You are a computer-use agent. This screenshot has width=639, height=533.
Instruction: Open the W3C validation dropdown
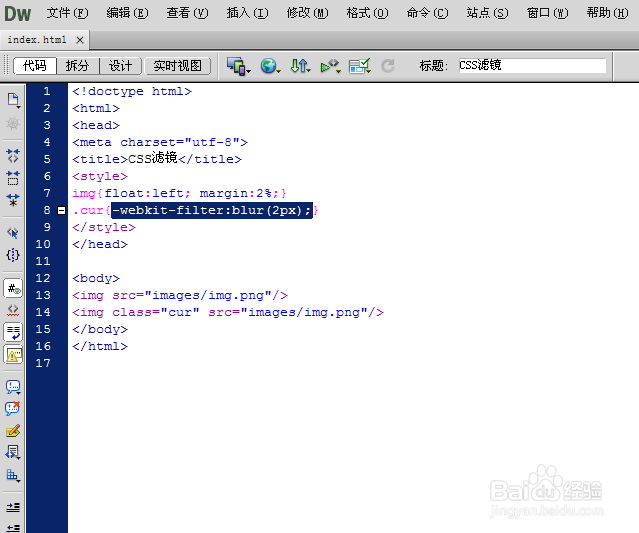(330, 66)
